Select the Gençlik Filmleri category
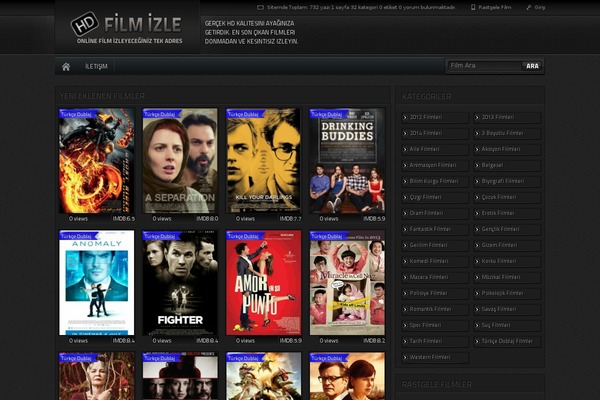This screenshot has width=600, height=400. click(x=507, y=229)
